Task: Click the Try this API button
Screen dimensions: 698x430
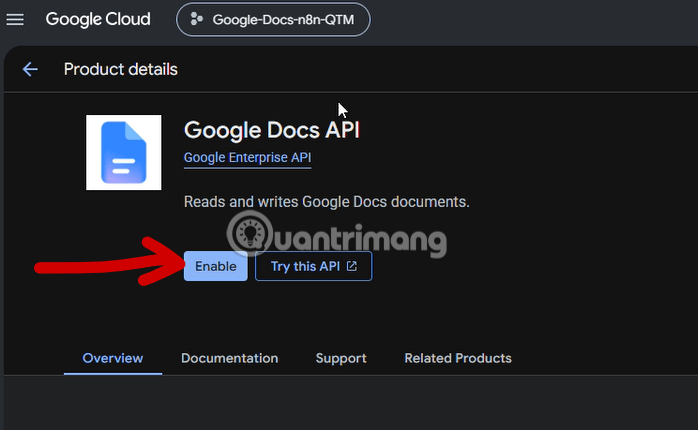Action: pos(313,266)
